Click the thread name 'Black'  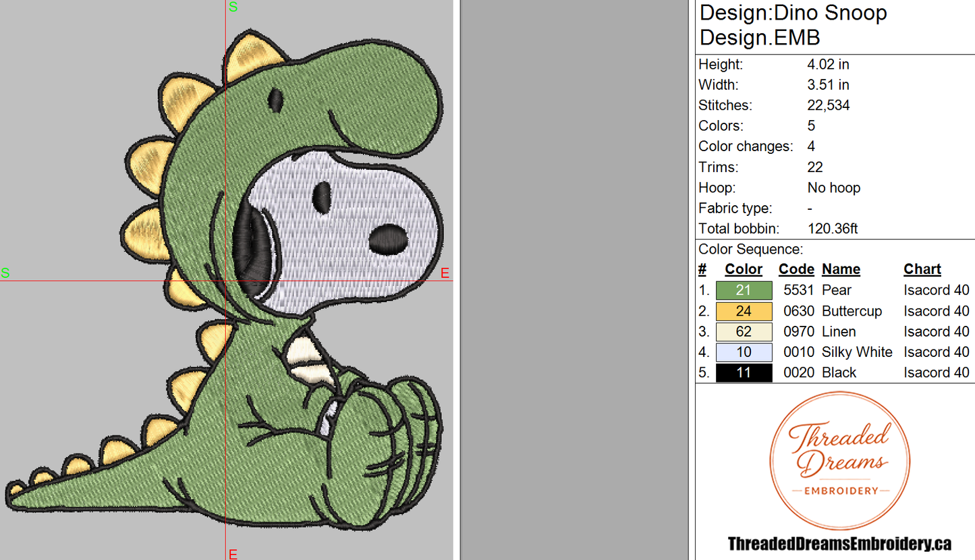[x=839, y=372]
